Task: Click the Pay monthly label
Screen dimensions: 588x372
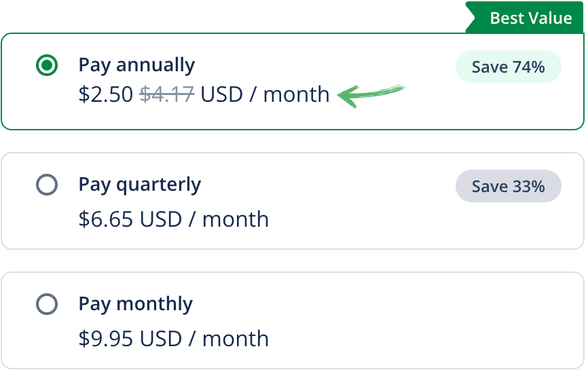Action: (x=136, y=304)
